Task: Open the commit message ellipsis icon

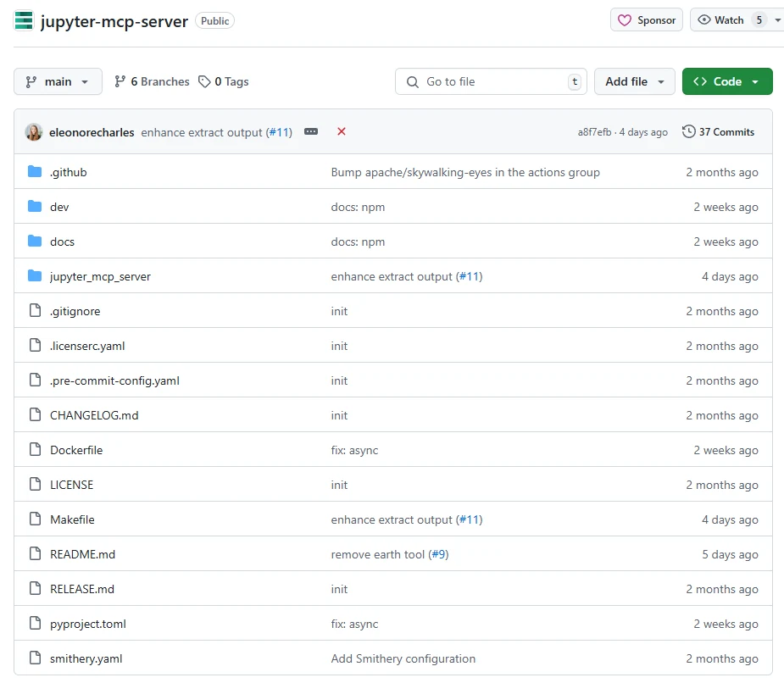Action: click(311, 132)
